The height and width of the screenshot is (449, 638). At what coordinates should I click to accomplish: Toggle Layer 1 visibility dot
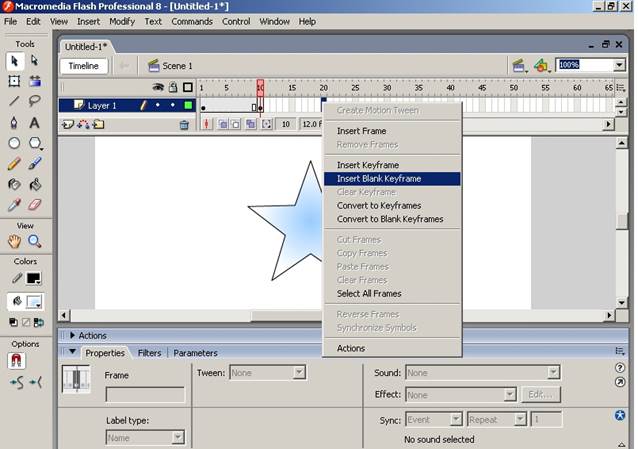pyautogui.click(x=158, y=105)
